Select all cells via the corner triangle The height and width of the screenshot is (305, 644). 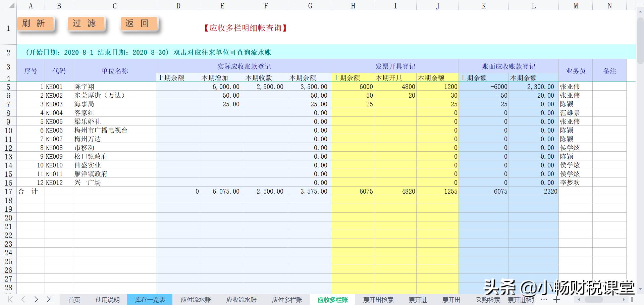click(12, 5)
